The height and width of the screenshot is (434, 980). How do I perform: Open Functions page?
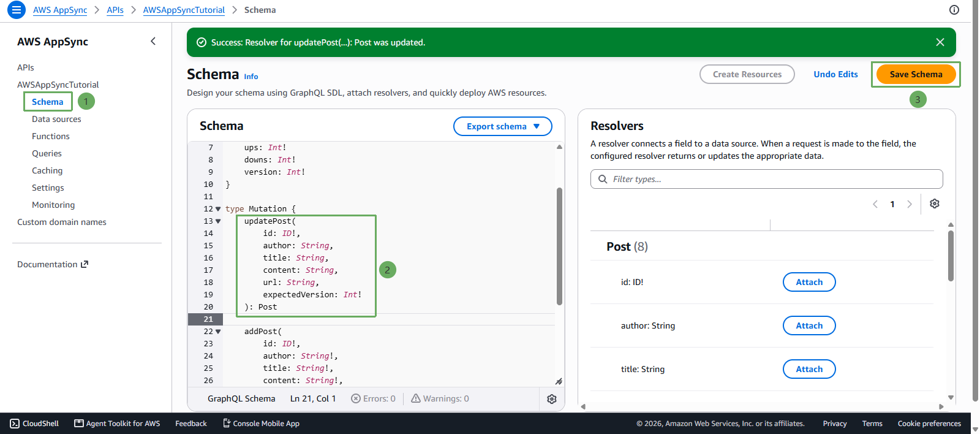[51, 136]
